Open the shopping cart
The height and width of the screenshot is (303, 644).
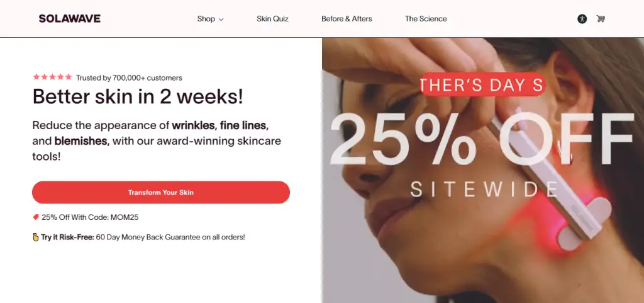coord(601,19)
